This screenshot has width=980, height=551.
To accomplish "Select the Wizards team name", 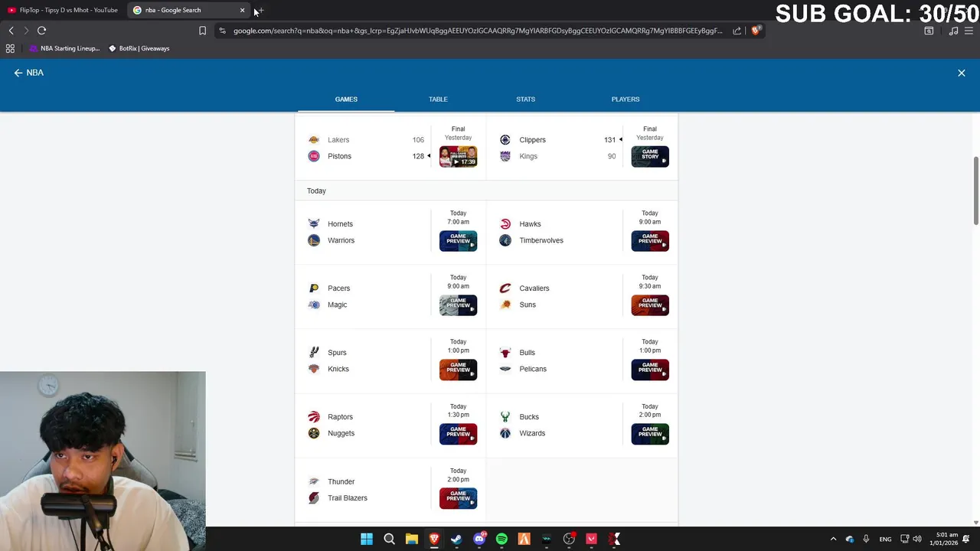I will coord(532,433).
